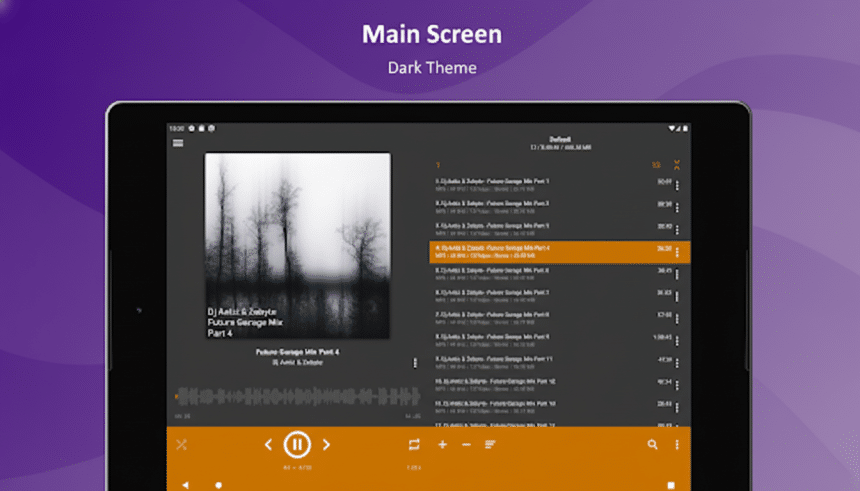Open the menu for track 11
860x491 pixels.
(x=677, y=408)
